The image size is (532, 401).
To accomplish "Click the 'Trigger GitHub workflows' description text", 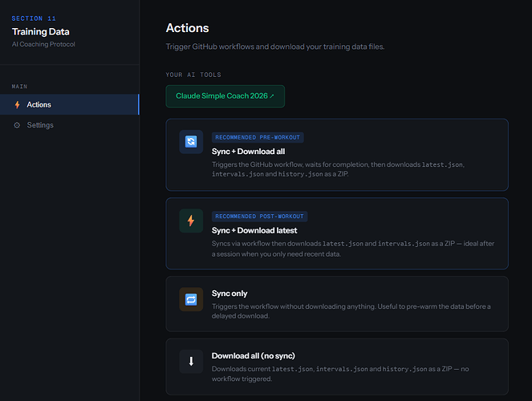I will pyautogui.click(x=275, y=47).
